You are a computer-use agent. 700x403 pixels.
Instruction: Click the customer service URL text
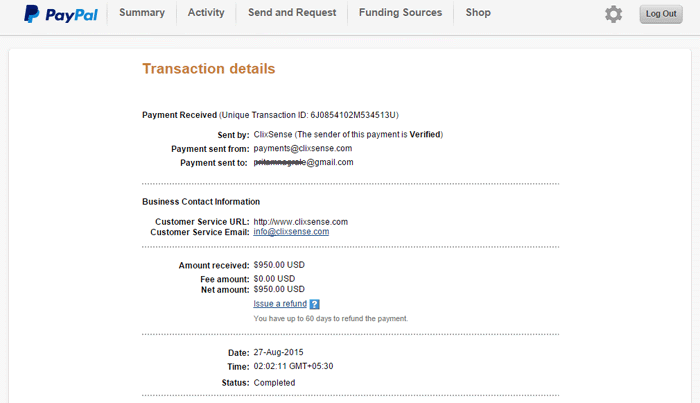300,222
